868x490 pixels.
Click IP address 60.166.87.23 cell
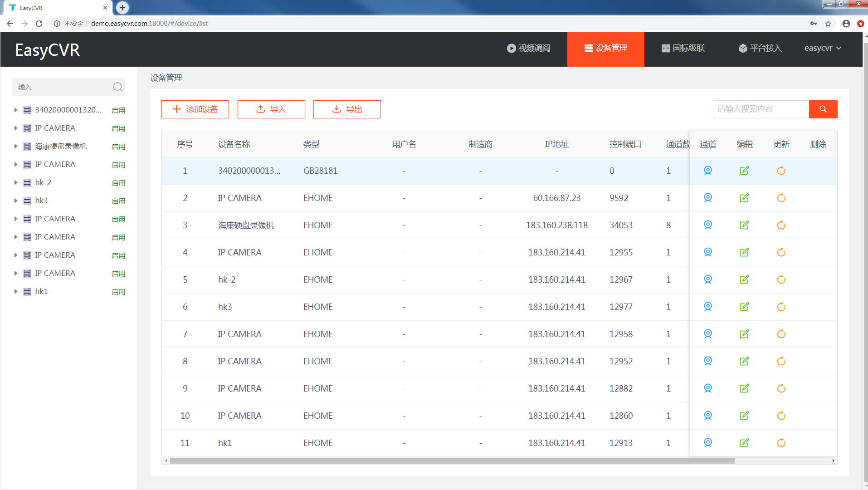556,198
